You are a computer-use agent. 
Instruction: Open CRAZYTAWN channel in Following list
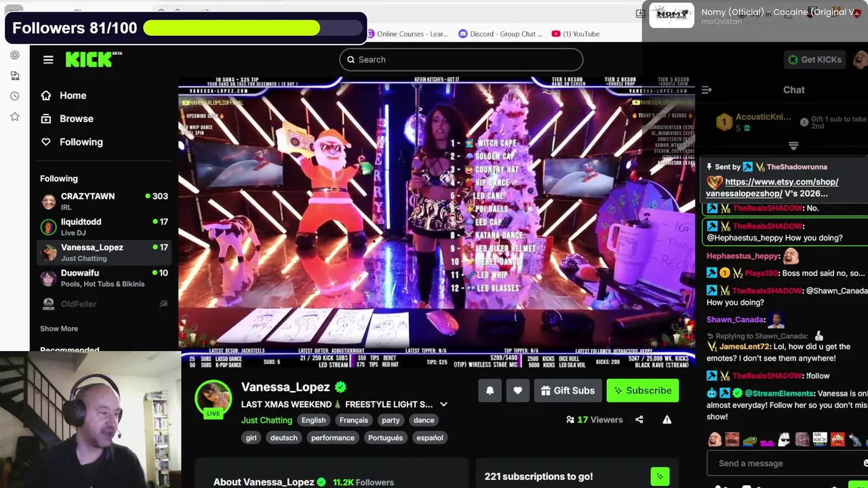tap(104, 201)
